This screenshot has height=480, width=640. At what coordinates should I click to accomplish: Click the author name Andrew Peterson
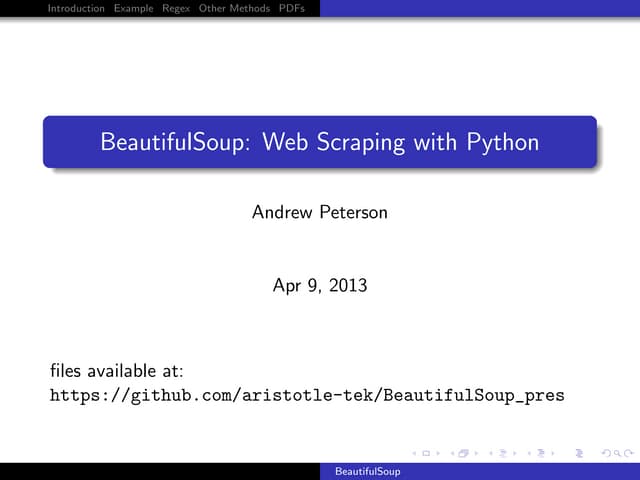[319, 212]
